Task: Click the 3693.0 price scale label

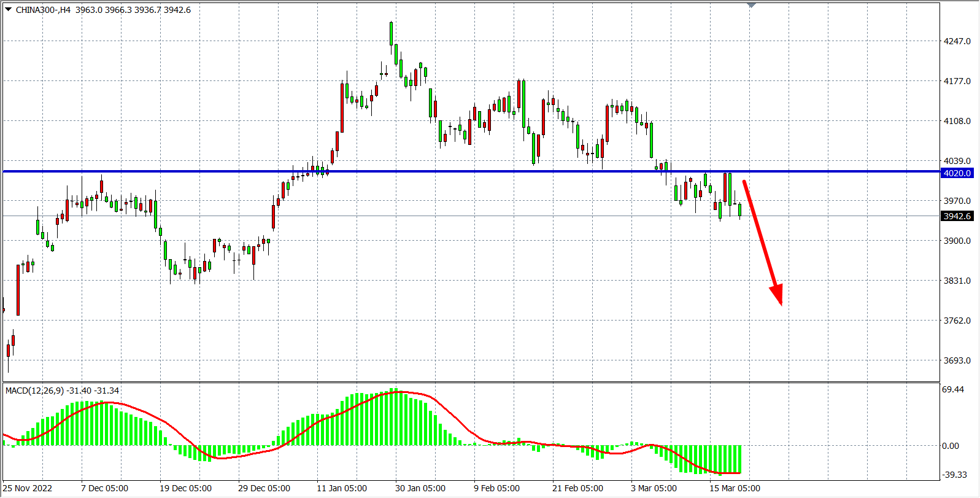Action: coord(957,360)
